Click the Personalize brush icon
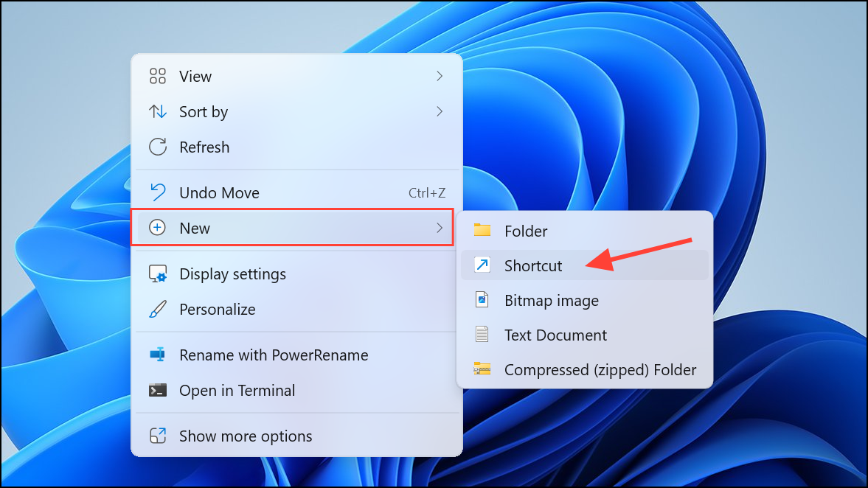This screenshot has height=488, width=868. click(158, 309)
